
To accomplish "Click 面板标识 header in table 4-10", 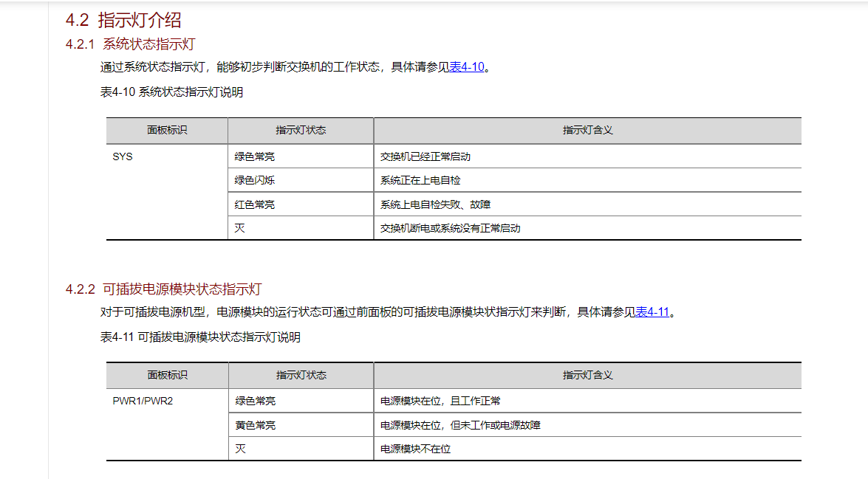I will pos(167,131).
